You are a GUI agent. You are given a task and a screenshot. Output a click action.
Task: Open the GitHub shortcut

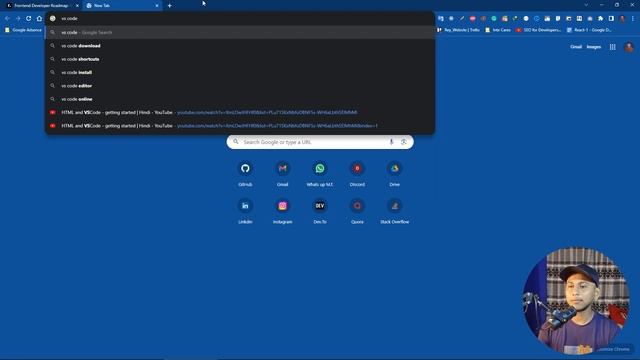pos(245,173)
